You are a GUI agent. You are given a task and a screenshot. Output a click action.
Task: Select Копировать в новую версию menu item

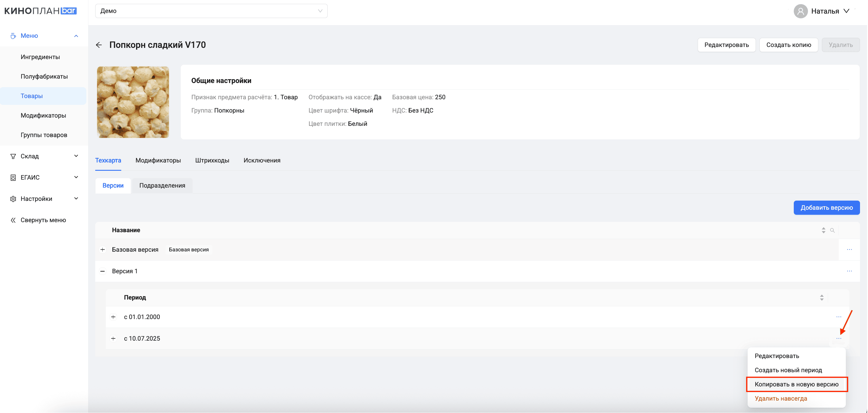point(796,384)
